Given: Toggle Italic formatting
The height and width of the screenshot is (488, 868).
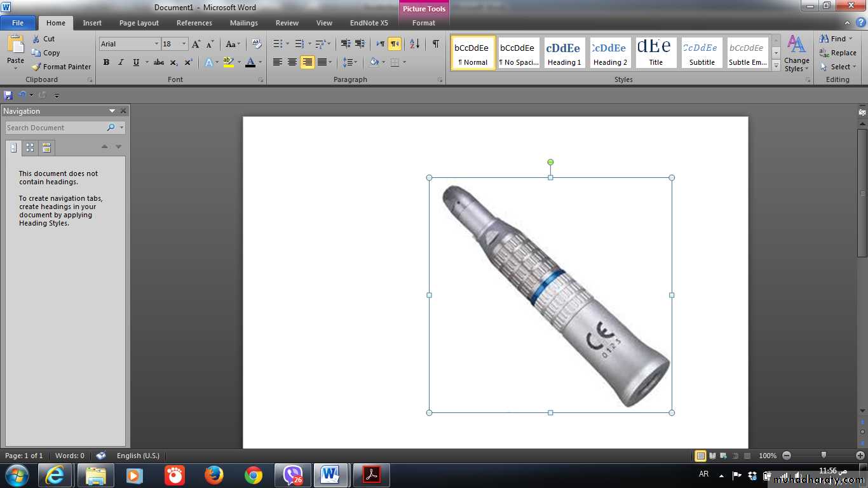Looking at the screenshot, I should click(121, 62).
